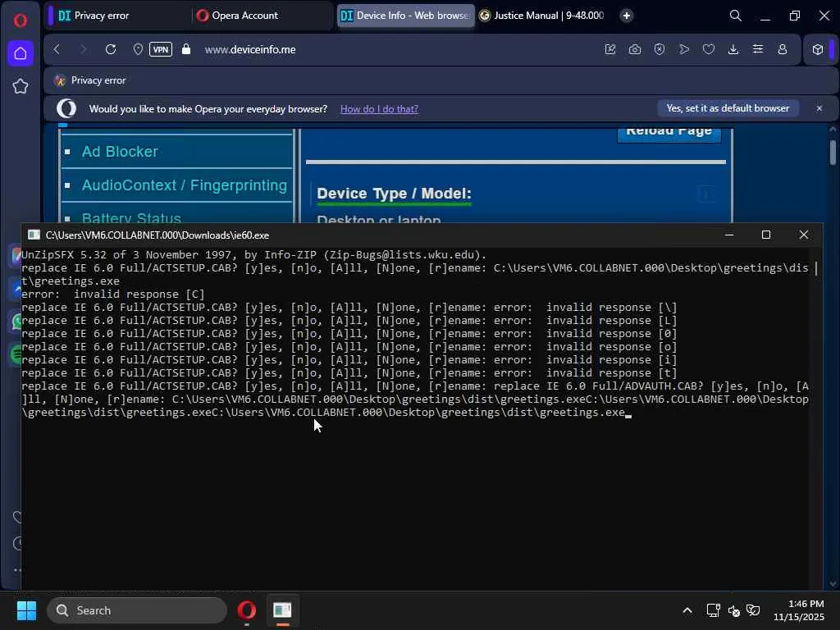Select the Device Info - Web browser tab
The image size is (840, 630).
(x=405, y=16)
